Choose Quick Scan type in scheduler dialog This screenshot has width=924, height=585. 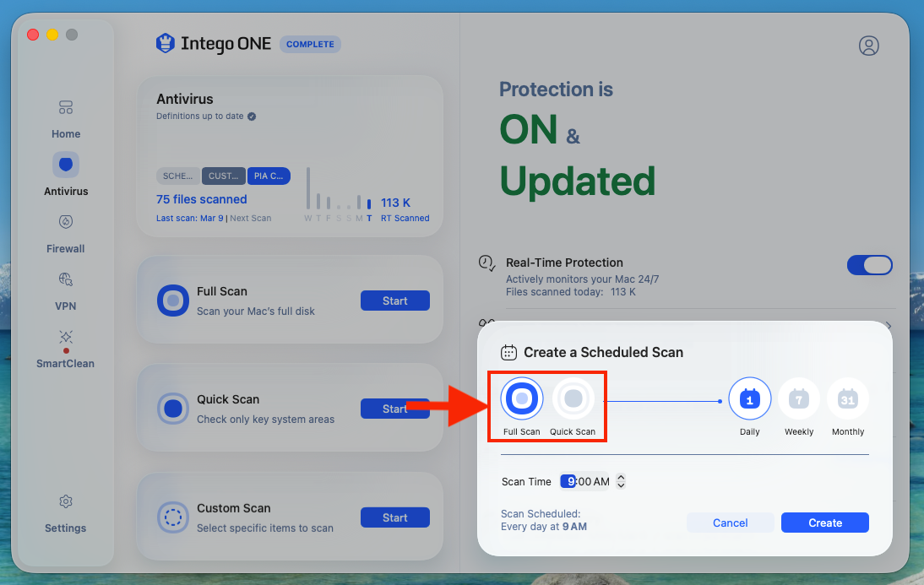pyautogui.click(x=573, y=398)
